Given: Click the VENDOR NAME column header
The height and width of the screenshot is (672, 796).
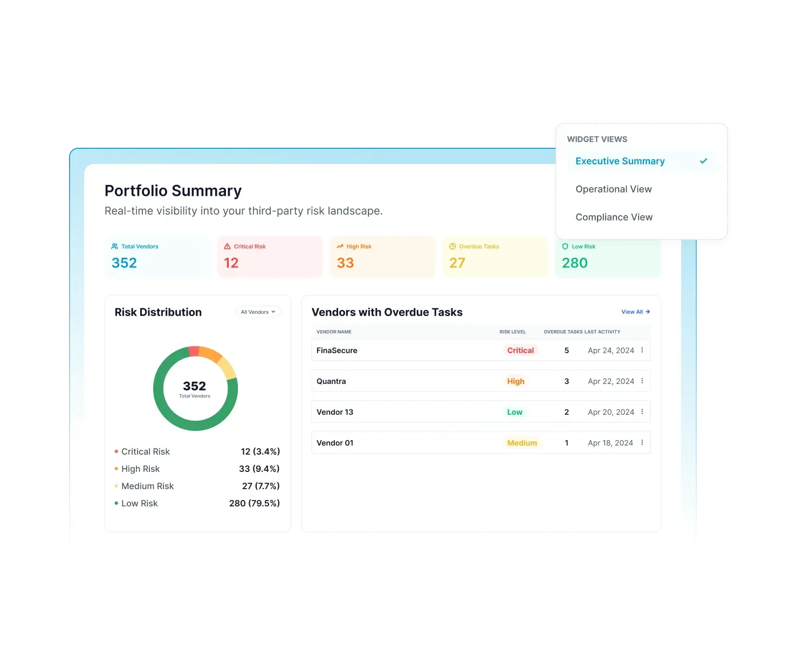Looking at the screenshot, I should [334, 332].
